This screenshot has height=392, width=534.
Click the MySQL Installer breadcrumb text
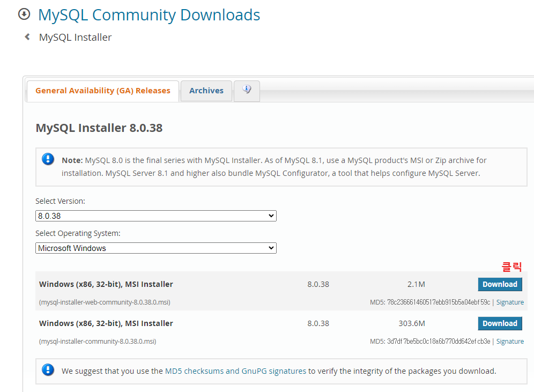(75, 37)
